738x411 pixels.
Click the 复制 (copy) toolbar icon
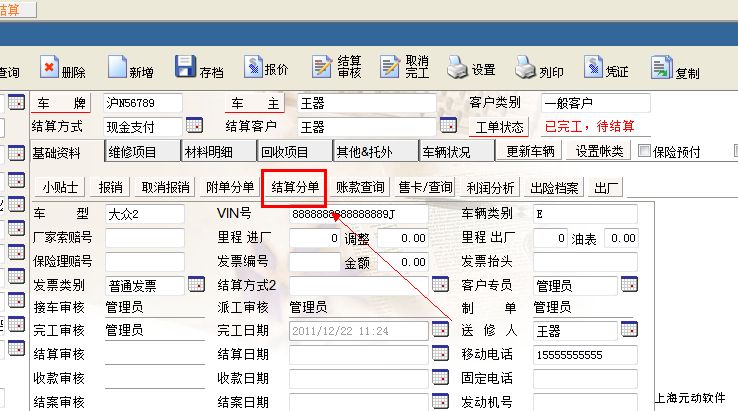click(x=661, y=68)
